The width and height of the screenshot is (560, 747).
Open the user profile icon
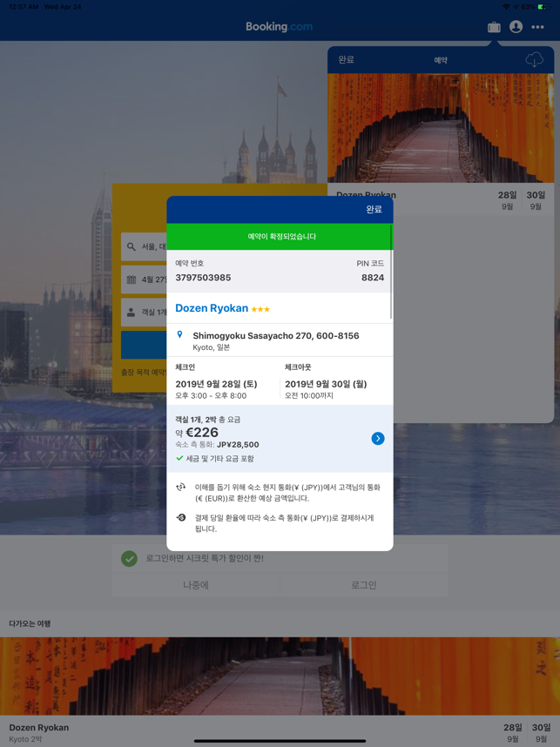[516, 27]
